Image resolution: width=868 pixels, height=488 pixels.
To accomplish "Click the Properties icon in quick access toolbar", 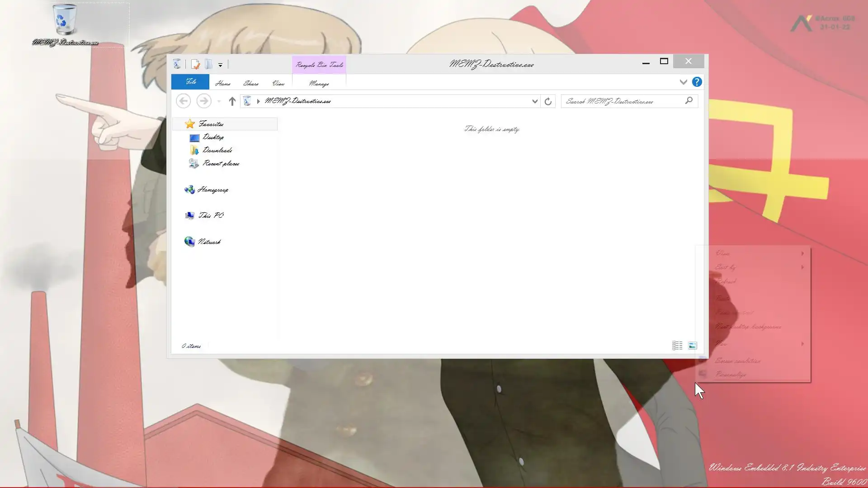I will pyautogui.click(x=195, y=65).
